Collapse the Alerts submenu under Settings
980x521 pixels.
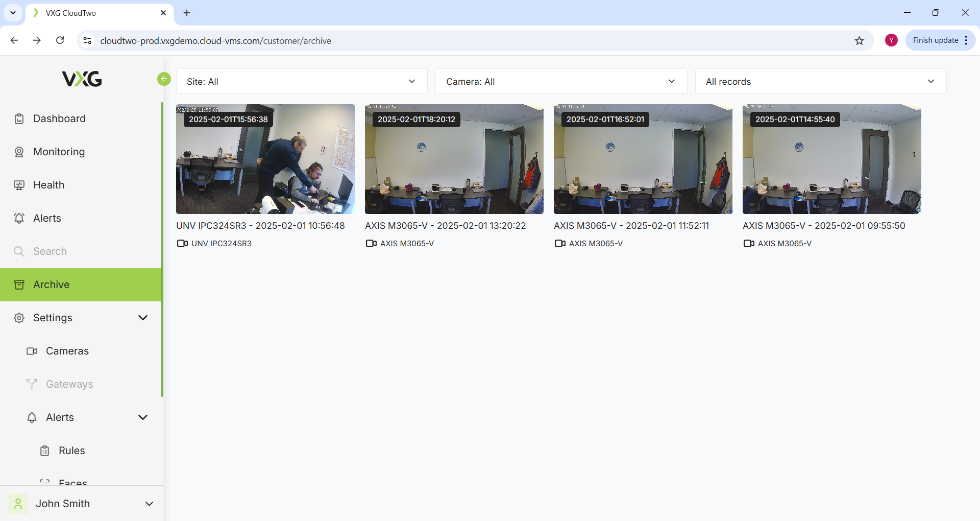(x=143, y=417)
